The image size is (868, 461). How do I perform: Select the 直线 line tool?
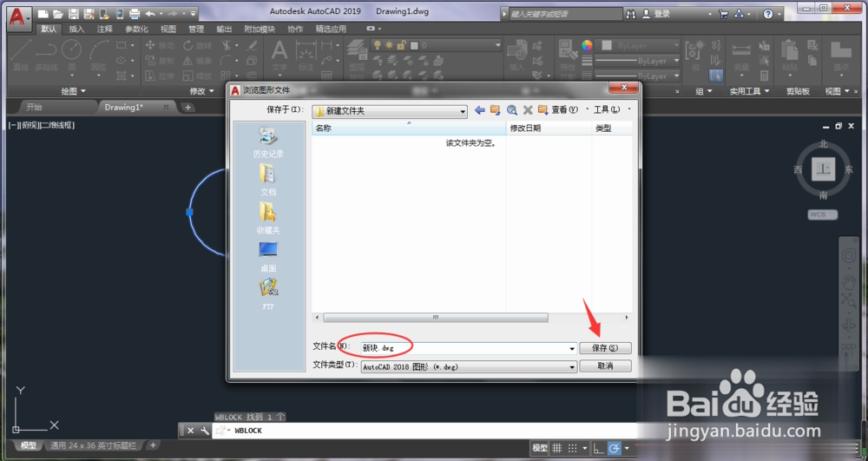tap(21, 56)
